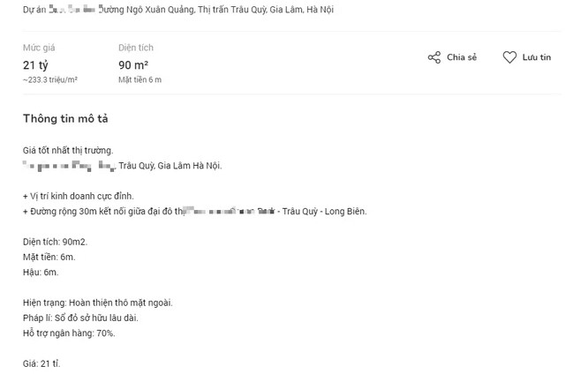This screenshot has width=588, height=374.
Task: Click the "Vị trí kinh doanh cực đỉnh" line
Action: point(82,194)
